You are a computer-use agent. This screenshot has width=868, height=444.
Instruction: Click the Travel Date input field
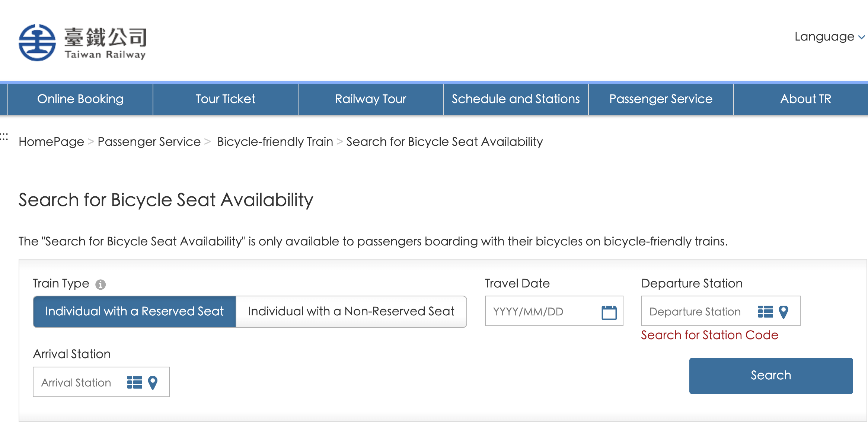[x=542, y=311]
